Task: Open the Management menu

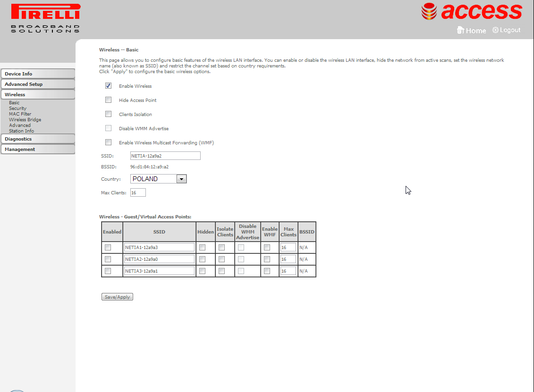Action: tap(38, 150)
